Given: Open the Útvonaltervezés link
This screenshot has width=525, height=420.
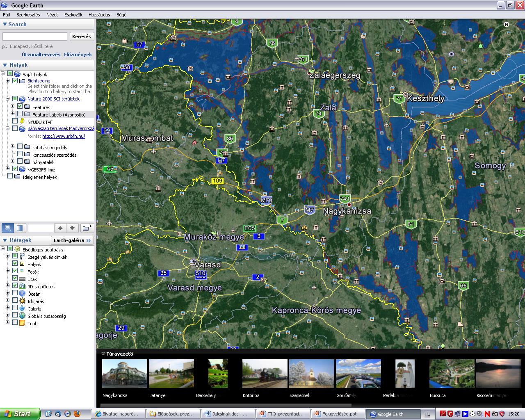Looking at the screenshot, I should tap(41, 55).
